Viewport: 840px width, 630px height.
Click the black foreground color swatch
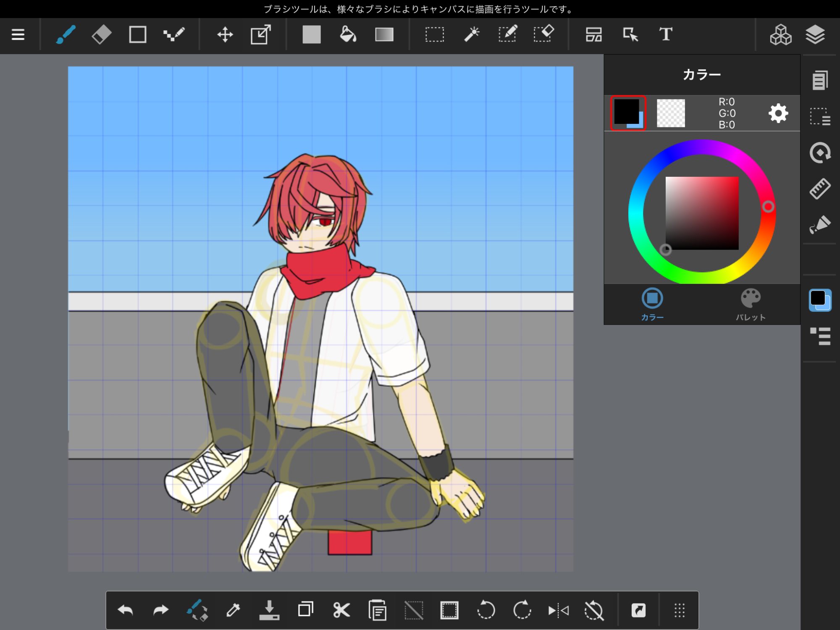coord(626,111)
